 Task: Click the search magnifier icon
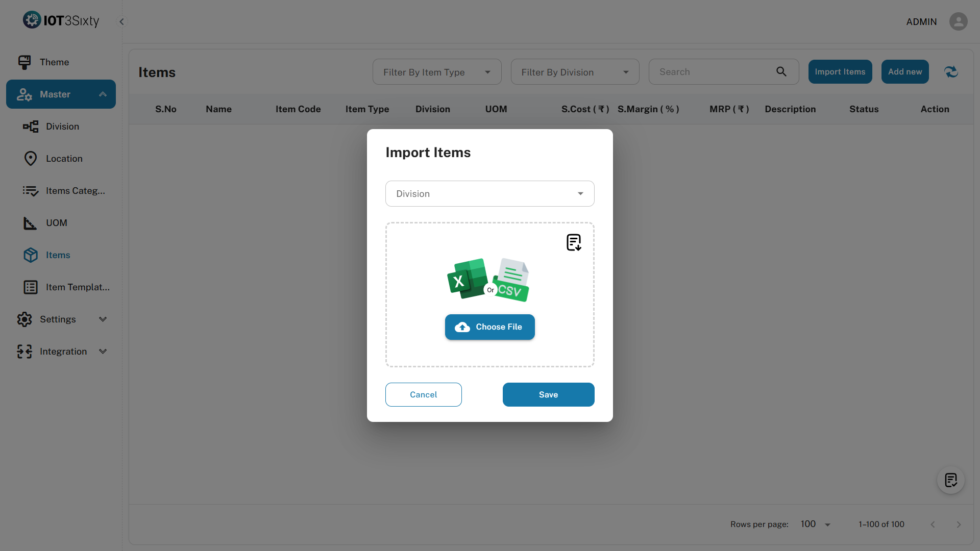[x=781, y=72]
